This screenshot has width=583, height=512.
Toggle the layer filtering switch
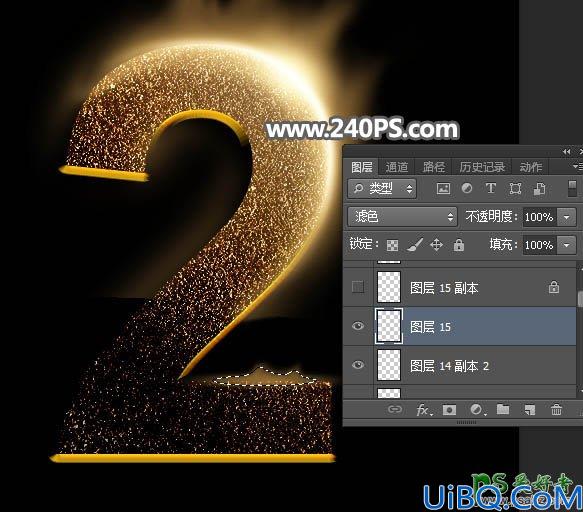point(573,189)
